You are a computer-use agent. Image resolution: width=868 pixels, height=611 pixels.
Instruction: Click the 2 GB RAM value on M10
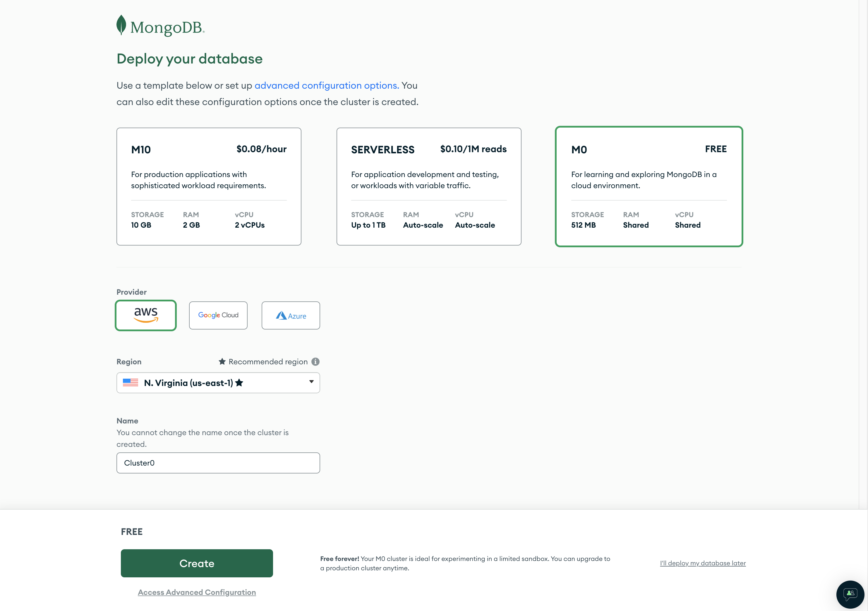coord(191,225)
